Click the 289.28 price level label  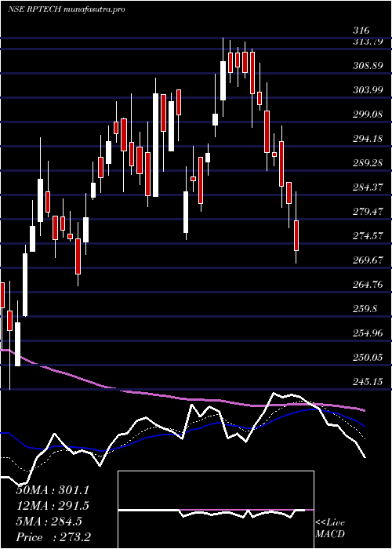point(367,163)
